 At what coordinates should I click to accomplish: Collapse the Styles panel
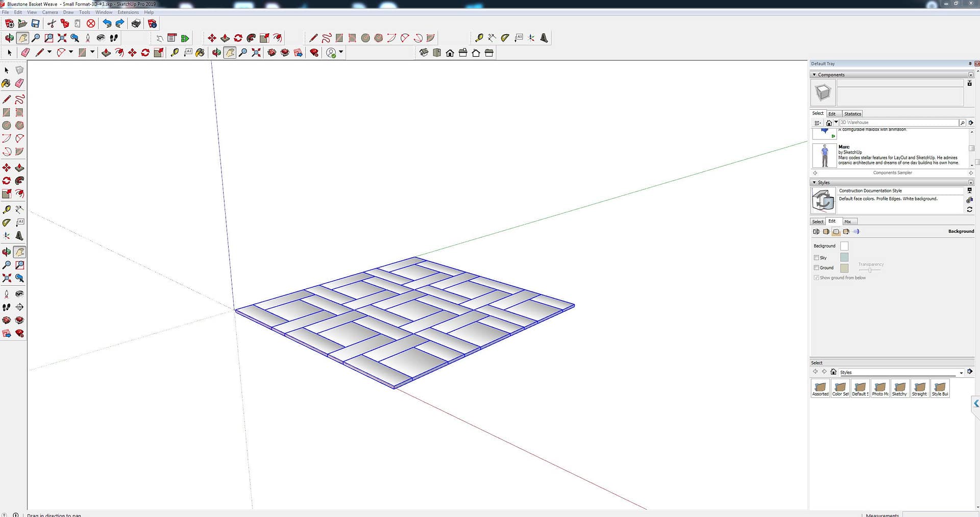(x=814, y=183)
